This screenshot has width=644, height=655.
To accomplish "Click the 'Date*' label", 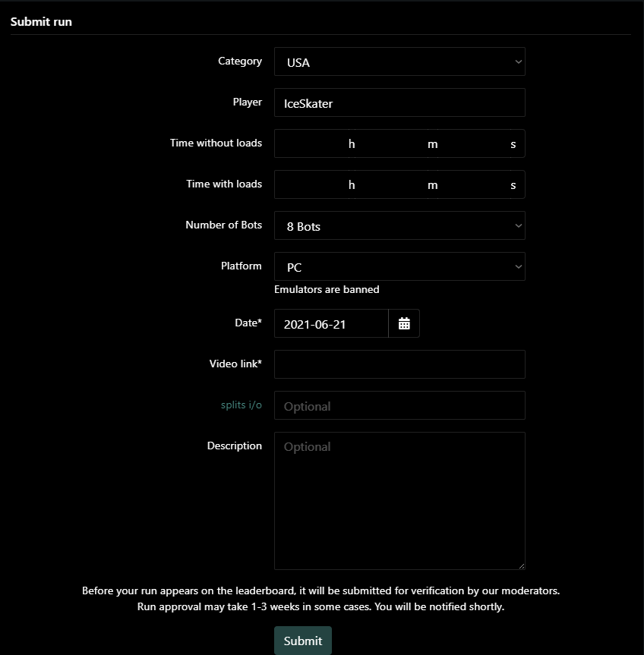I will pyautogui.click(x=248, y=323).
